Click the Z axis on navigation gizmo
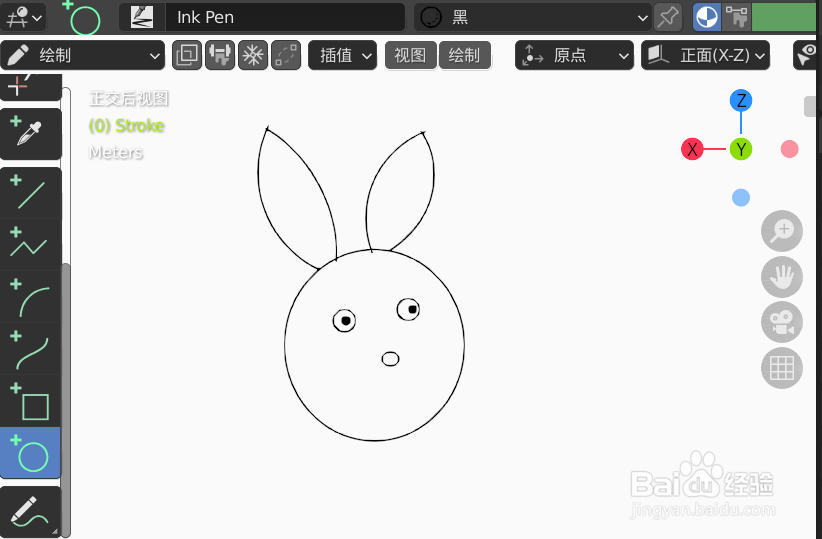822x539 pixels. (x=741, y=100)
